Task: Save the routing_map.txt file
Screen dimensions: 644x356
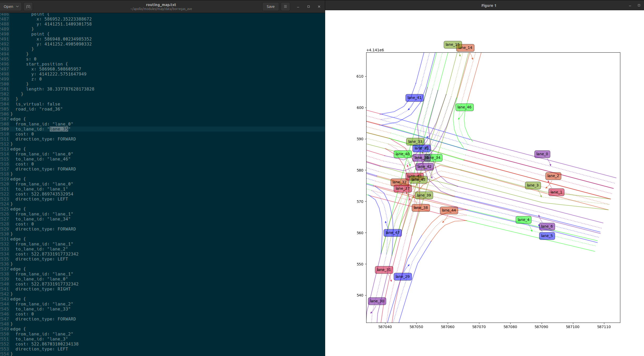Action: pyautogui.click(x=270, y=7)
